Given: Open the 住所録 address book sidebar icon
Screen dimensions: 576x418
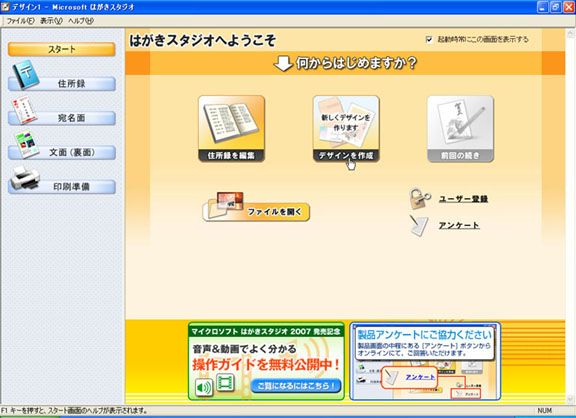Looking at the screenshot, I should [x=26, y=75].
